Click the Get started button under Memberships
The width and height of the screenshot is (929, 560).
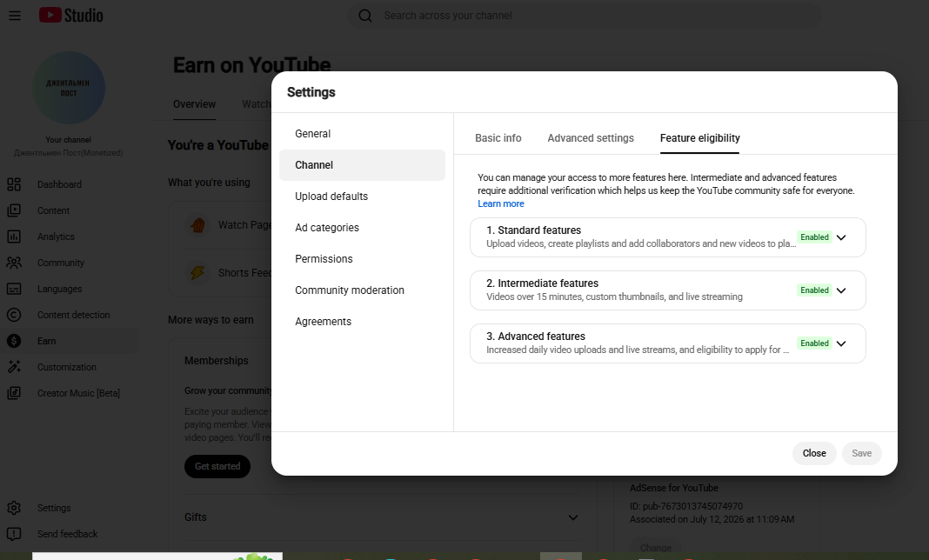[x=217, y=466]
